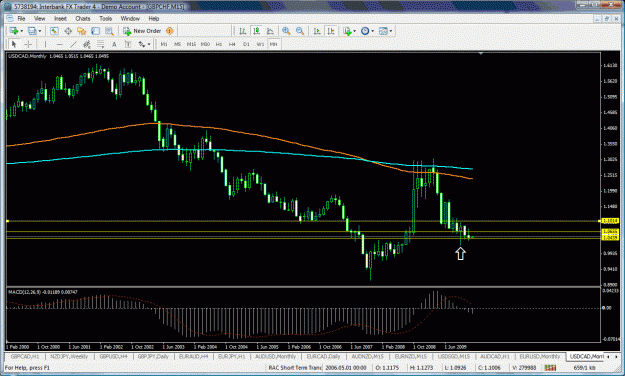Image resolution: width=625 pixels, height=376 pixels.
Task: Select the Fibonacci retracement tool
Action: pyautogui.click(x=100, y=44)
